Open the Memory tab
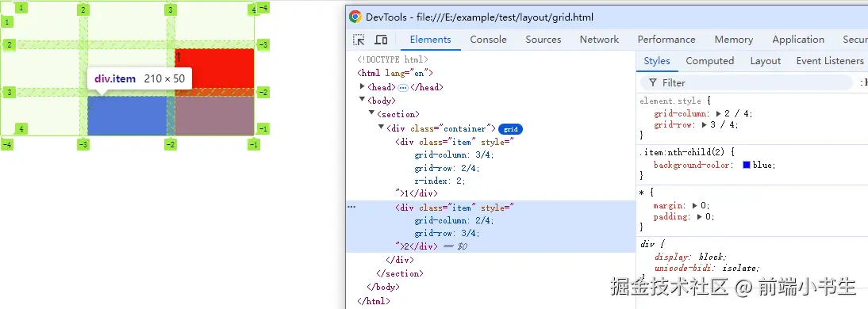The image size is (868, 309). [x=733, y=40]
